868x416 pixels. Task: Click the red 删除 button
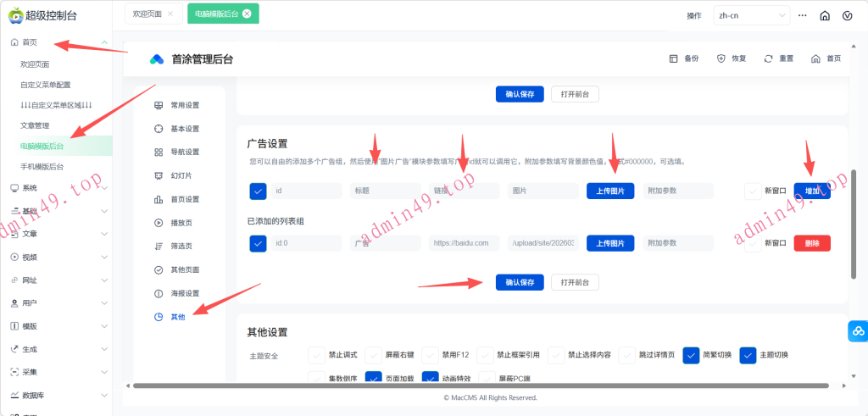(x=811, y=243)
